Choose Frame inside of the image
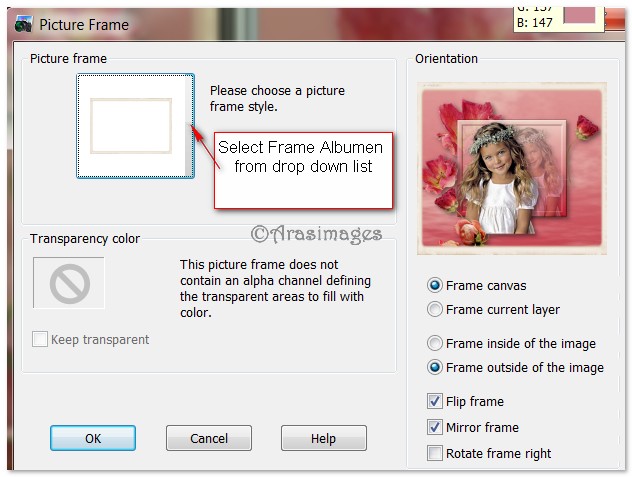This screenshot has height=477, width=632. click(x=435, y=343)
